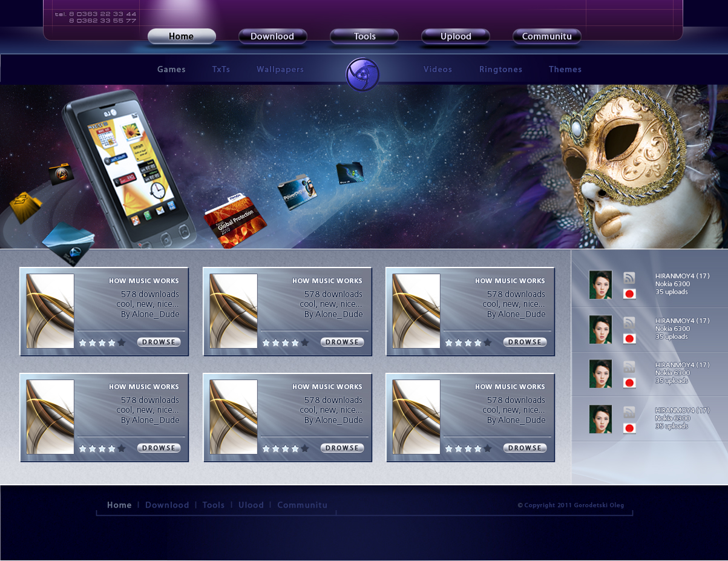Click the Japan flag icon in the fourth HIRANMOY4 row
The height and width of the screenshot is (561, 728).
(629, 428)
